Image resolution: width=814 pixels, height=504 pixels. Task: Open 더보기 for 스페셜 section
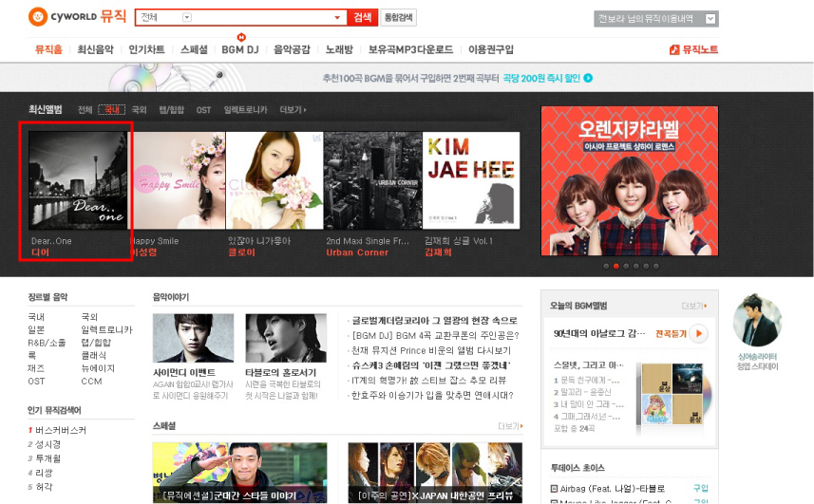[x=510, y=426]
